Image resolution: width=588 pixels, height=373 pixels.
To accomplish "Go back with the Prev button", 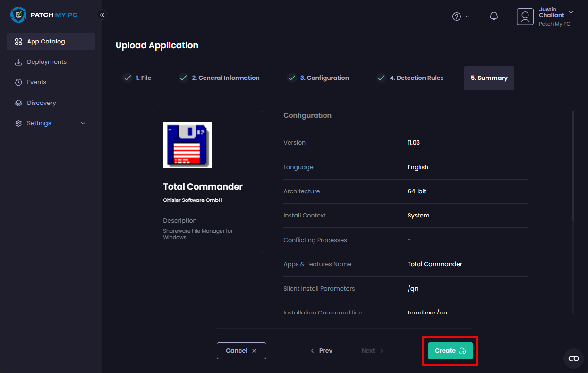I will pos(322,351).
